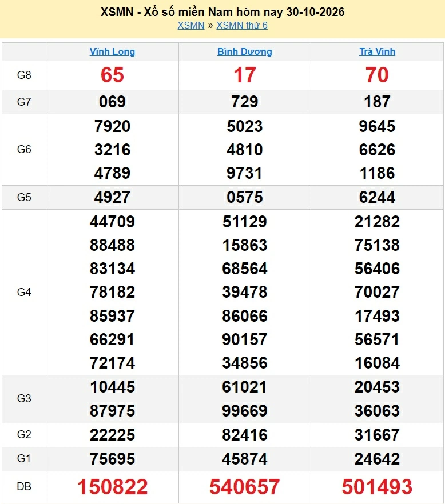Click the G6 number 7920
Viewport: 445px width, 504px height.
pos(112,126)
